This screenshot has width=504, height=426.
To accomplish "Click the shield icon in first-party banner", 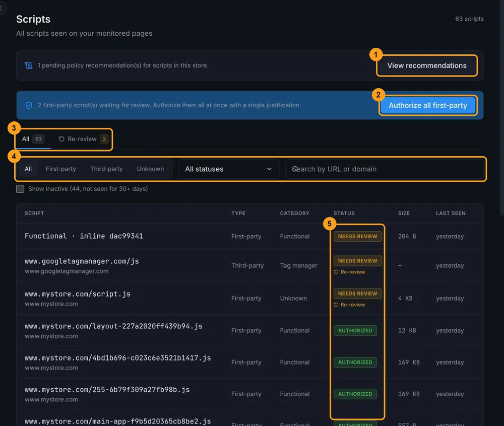I will coord(29,105).
